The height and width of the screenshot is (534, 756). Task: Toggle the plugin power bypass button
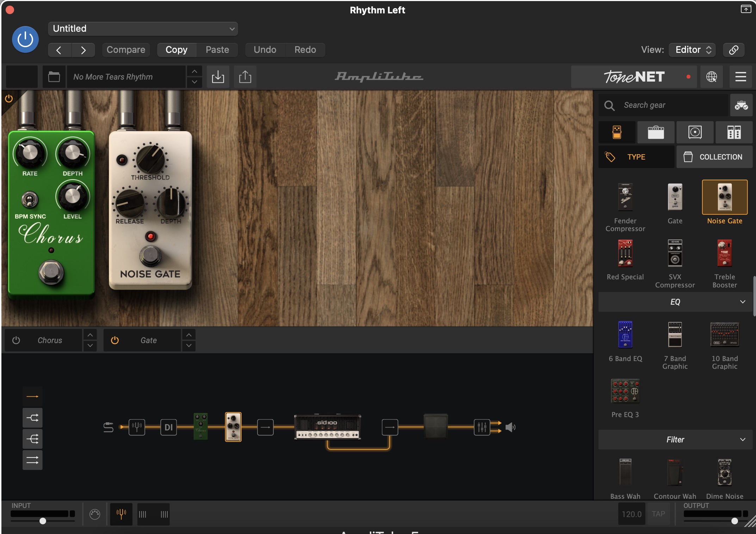click(25, 39)
